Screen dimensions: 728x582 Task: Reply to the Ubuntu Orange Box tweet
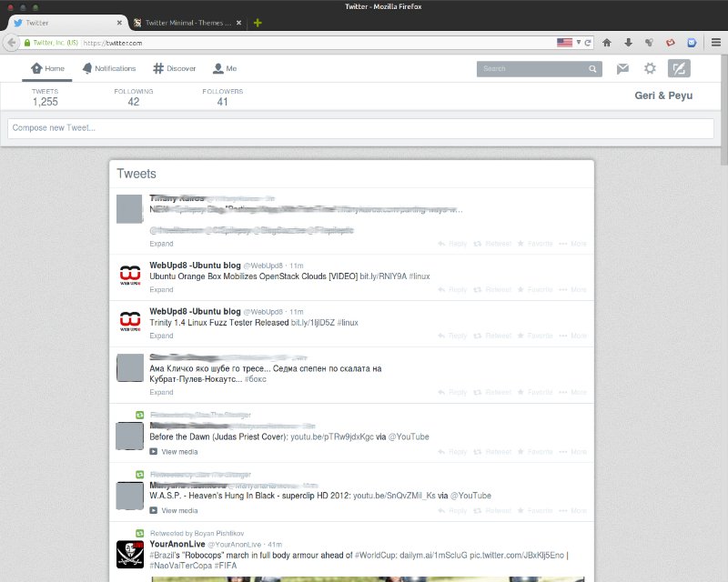pos(452,289)
